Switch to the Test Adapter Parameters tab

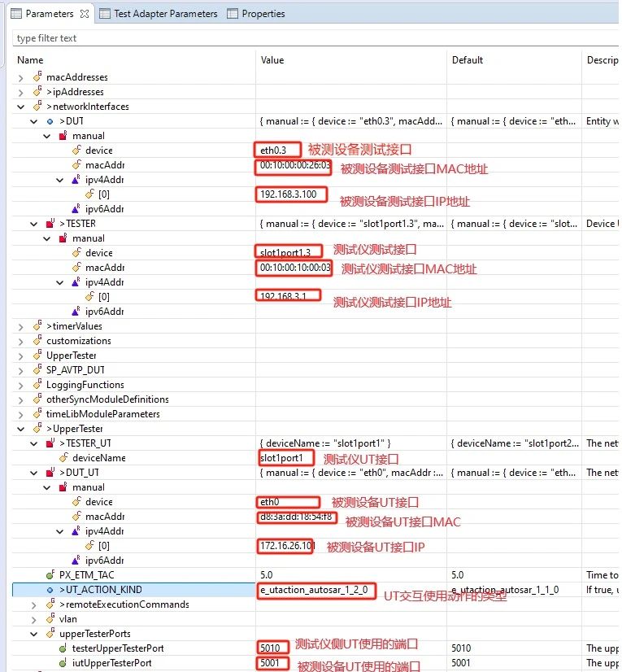[165, 14]
